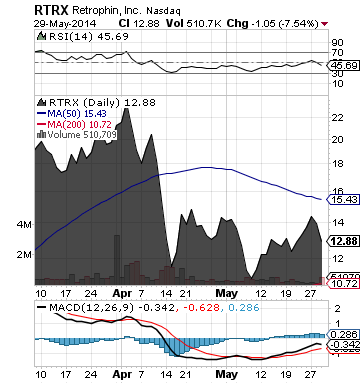Click the May label under the MACD panel
This screenshot has height=384, width=360.
(227, 374)
